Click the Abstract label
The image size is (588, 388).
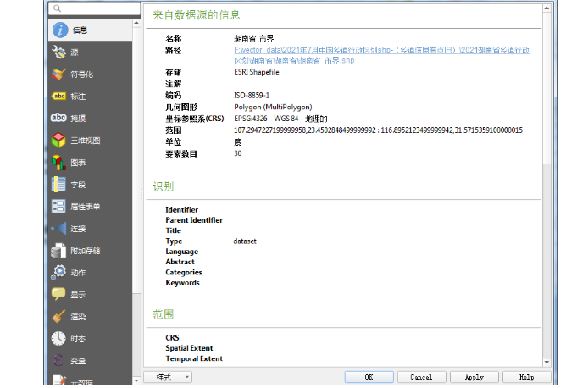pyautogui.click(x=180, y=262)
